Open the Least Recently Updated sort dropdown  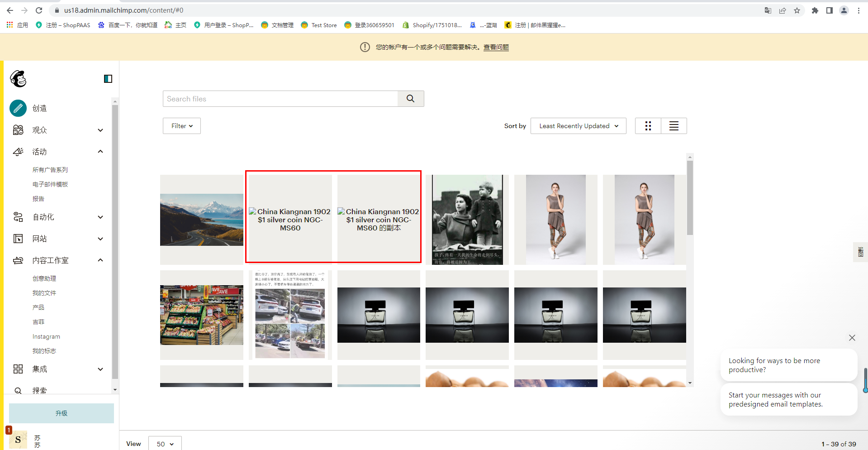pyautogui.click(x=578, y=126)
